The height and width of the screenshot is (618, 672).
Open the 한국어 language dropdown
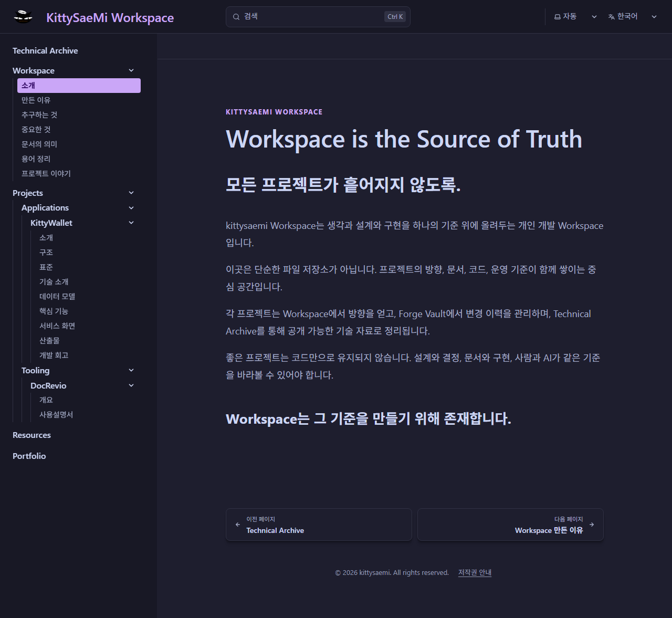tap(633, 17)
